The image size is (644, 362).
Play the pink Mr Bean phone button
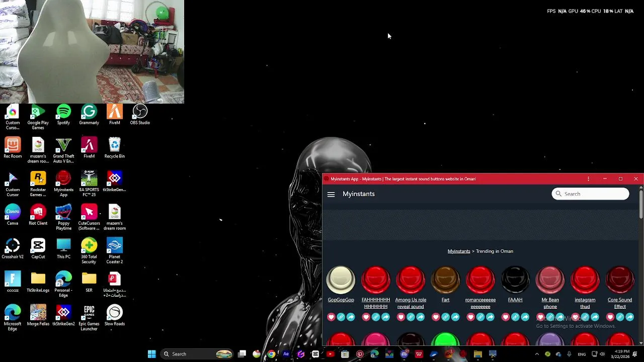point(550,280)
